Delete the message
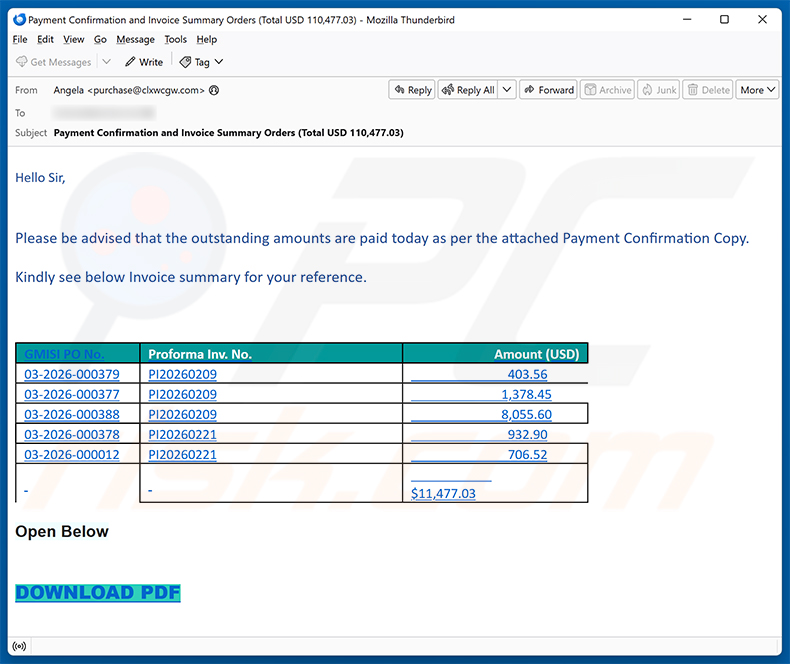The width and height of the screenshot is (790, 664). (708, 90)
